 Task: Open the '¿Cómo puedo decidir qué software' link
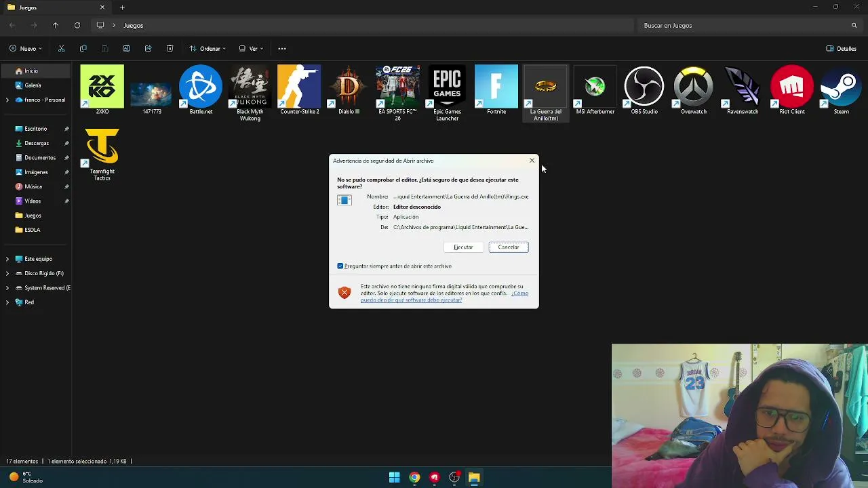pos(444,296)
